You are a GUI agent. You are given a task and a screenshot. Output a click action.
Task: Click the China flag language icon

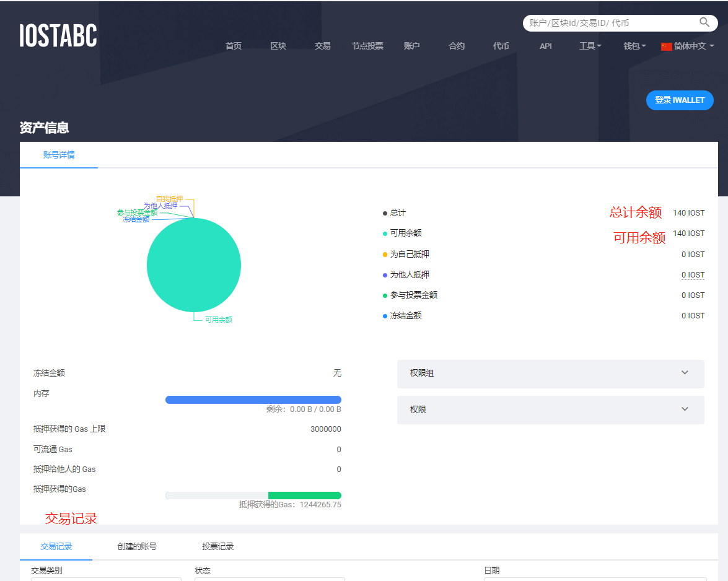667,46
